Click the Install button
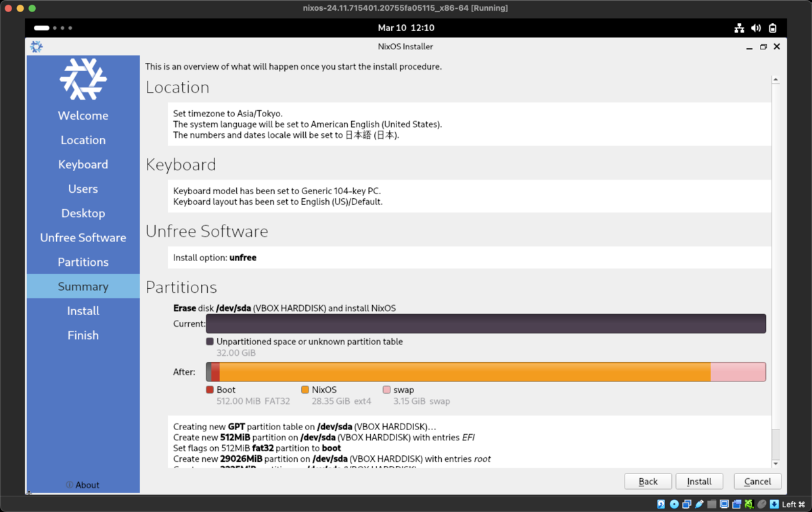 (x=699, y=482)
